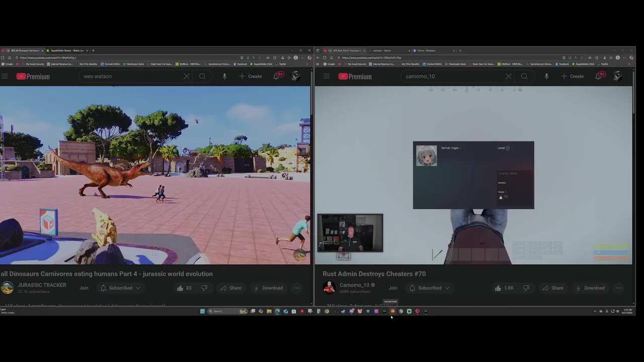
Task: Open a new tab in left browser
Action: coord(93,50)
